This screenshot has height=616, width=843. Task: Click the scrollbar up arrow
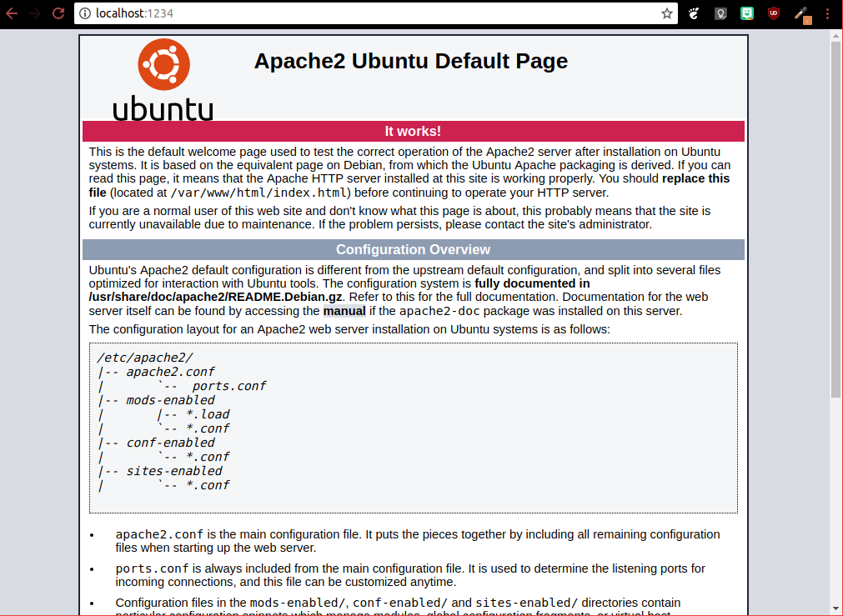click(x=835, y=36)
